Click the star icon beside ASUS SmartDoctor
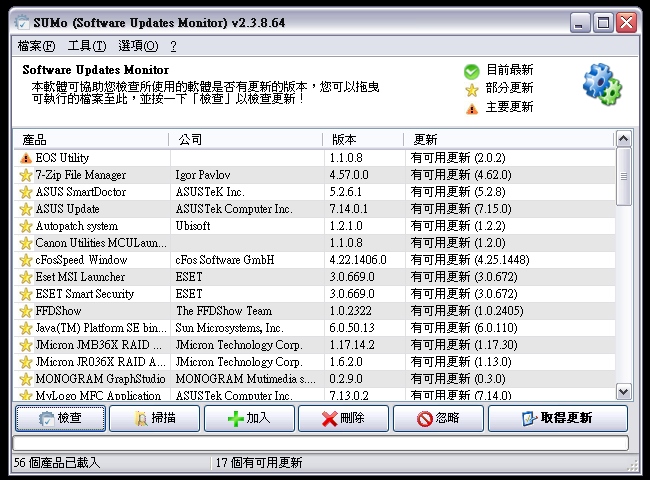The image size is (650, 480). click(x=26, y=192)
